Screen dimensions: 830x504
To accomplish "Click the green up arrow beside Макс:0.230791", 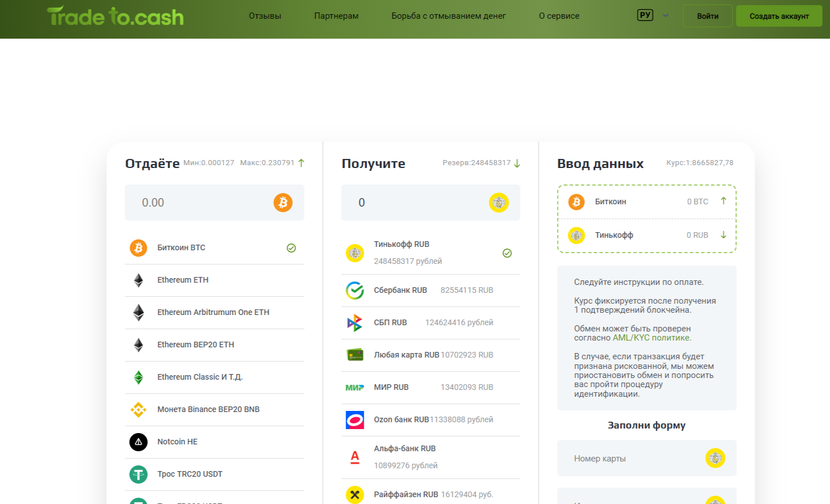I will (x=302, y=163).
